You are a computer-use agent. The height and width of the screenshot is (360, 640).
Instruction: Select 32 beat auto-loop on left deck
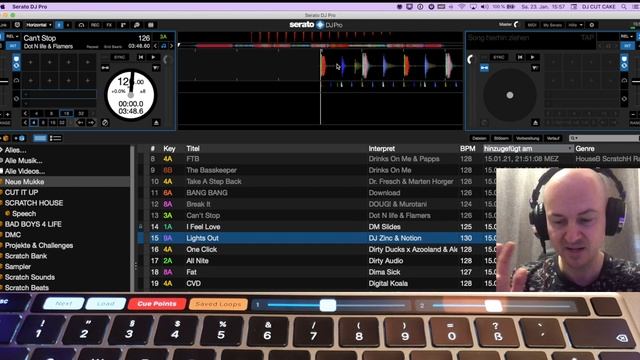coord(81,113)
